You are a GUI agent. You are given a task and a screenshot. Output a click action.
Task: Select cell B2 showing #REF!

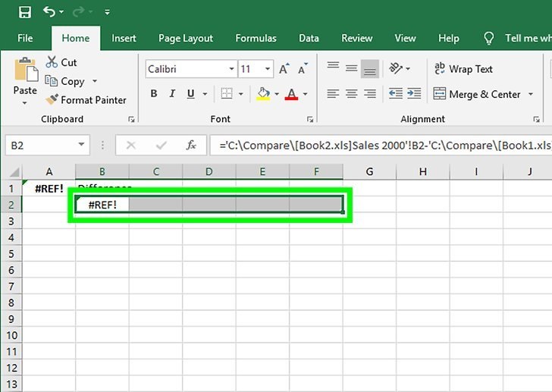tap(102, 205)
